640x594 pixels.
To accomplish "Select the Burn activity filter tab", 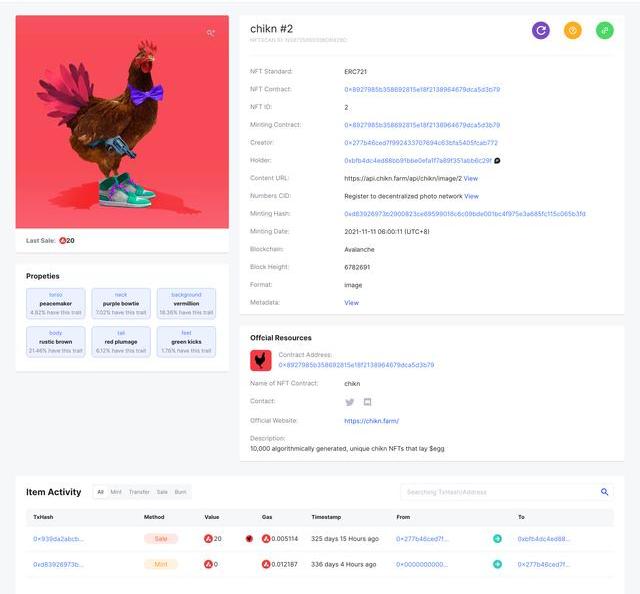I will click(x=180, y=492).
